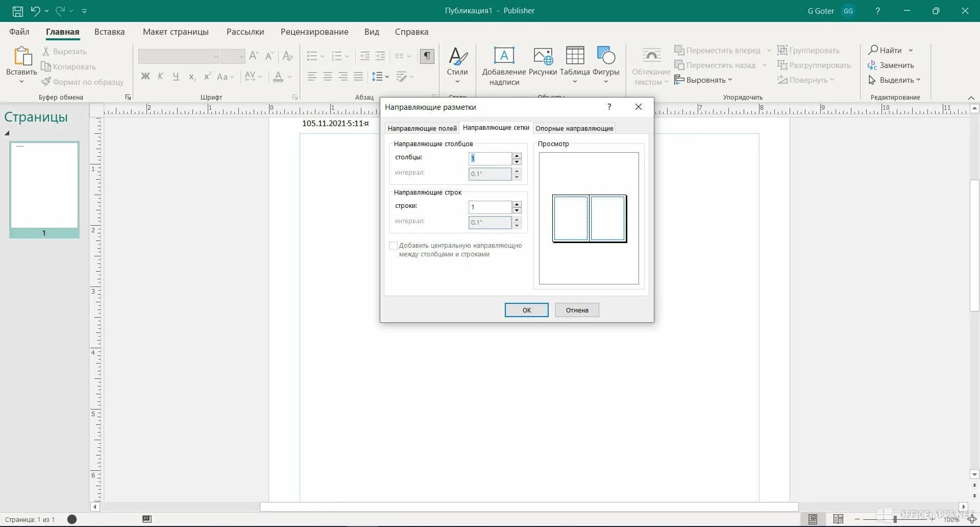Open Рассылки ribbon tab

pos(246,32)
